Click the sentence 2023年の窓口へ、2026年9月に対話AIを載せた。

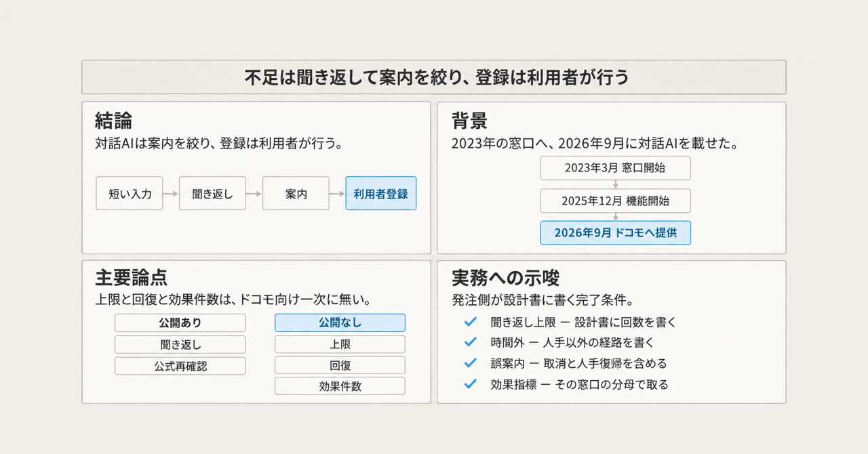[x=595, y=144]
